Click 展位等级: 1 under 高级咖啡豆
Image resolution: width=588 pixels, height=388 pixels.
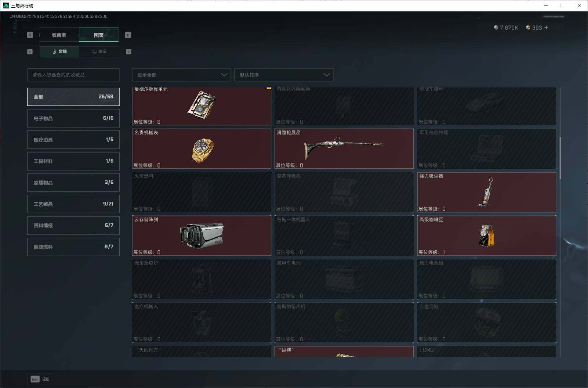coord(432,252)
